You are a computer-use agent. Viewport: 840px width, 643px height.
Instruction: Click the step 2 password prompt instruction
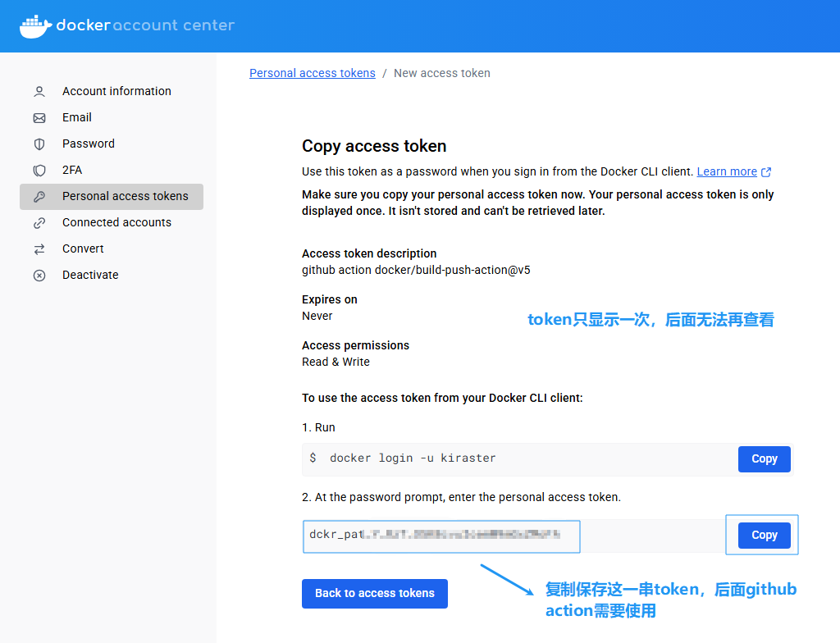coord(461,497)
